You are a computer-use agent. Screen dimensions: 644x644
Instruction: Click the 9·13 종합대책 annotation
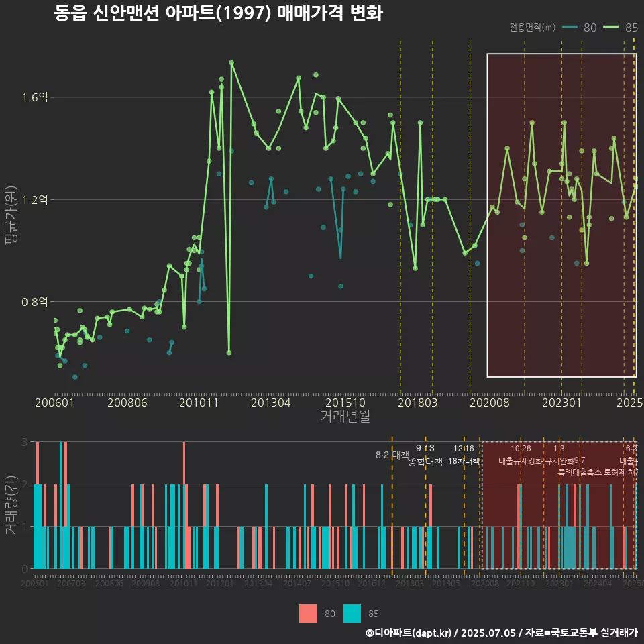[x=425, y=455]
